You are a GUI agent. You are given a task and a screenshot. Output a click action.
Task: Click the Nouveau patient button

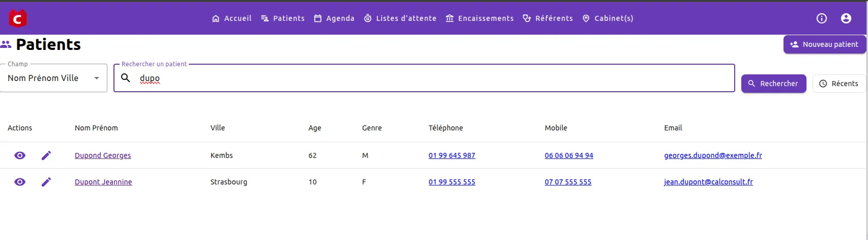(825, 44)
